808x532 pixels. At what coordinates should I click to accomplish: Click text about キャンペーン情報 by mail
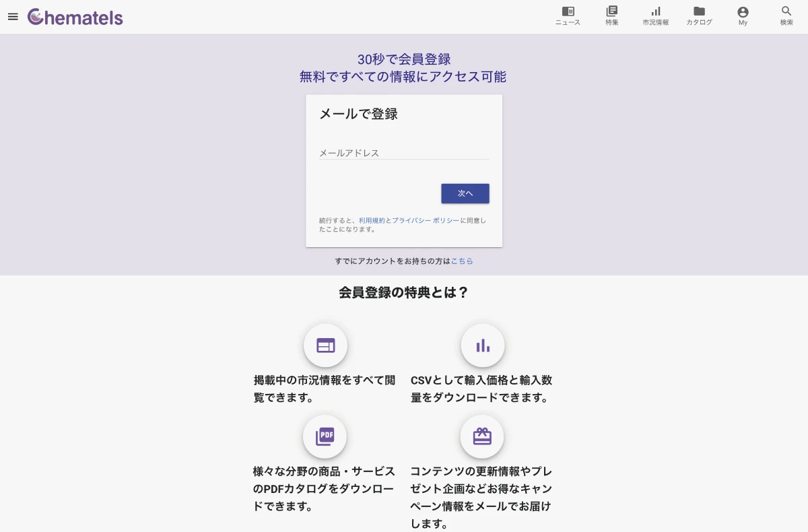(x=481, y=497)
